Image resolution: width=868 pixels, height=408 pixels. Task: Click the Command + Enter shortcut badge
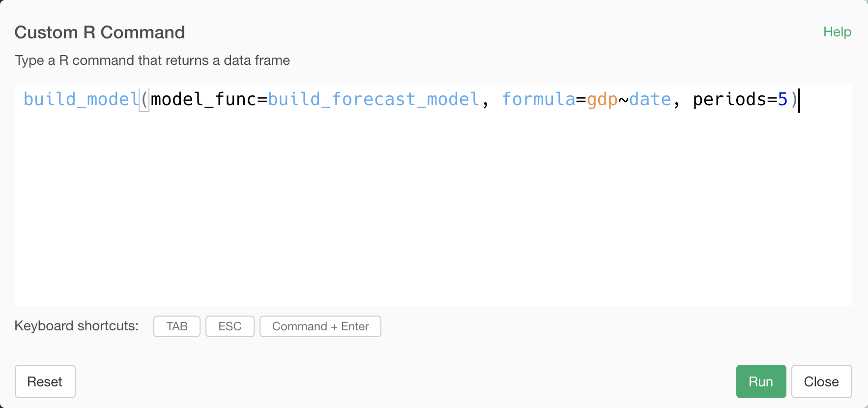pyautogui.click(x=320, y=326)
